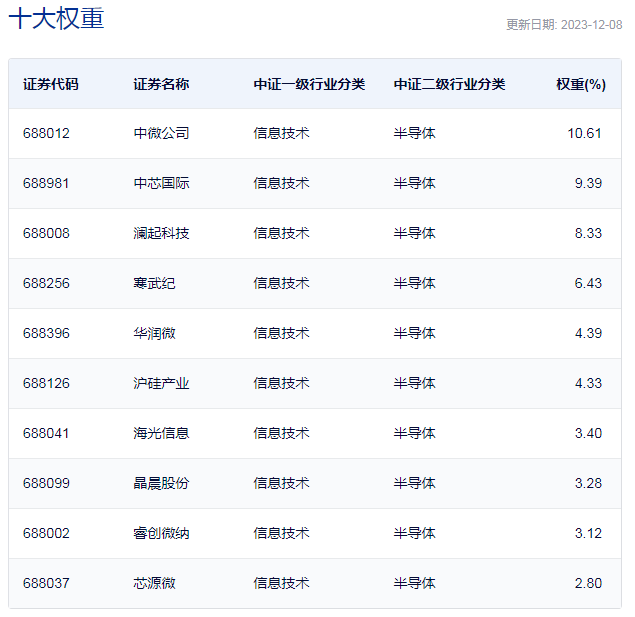The width and height of the screenshot is (635, 617).
Task: Click weight value 4.39
Action: click(x=588, y=333)
